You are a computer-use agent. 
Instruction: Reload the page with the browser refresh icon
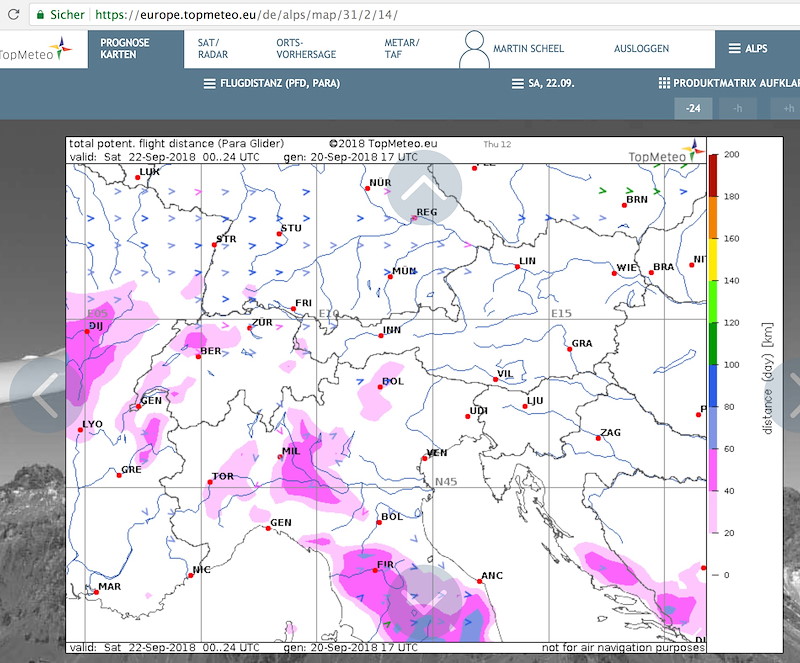click(14, 14)
